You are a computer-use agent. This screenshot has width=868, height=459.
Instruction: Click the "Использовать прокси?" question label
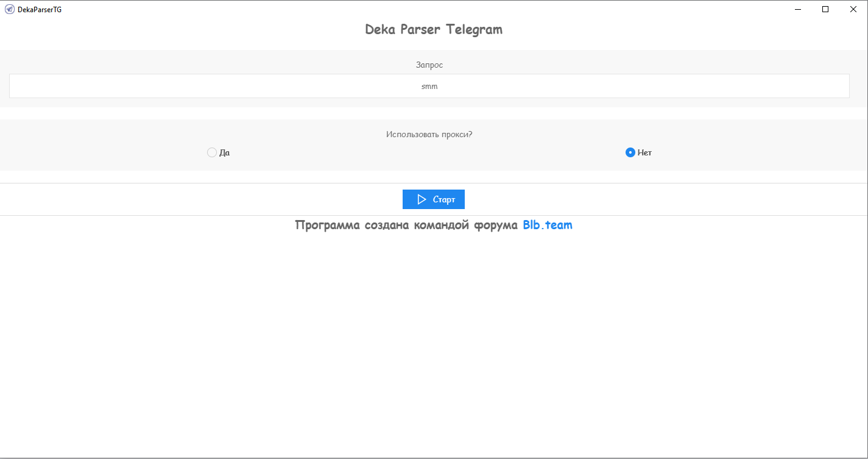point(429,134)
